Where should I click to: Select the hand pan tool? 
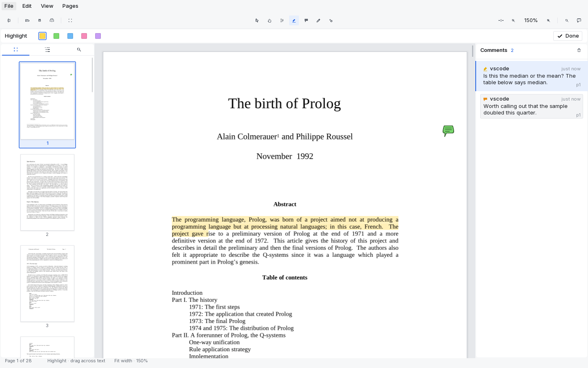click(x=269, y=20)
